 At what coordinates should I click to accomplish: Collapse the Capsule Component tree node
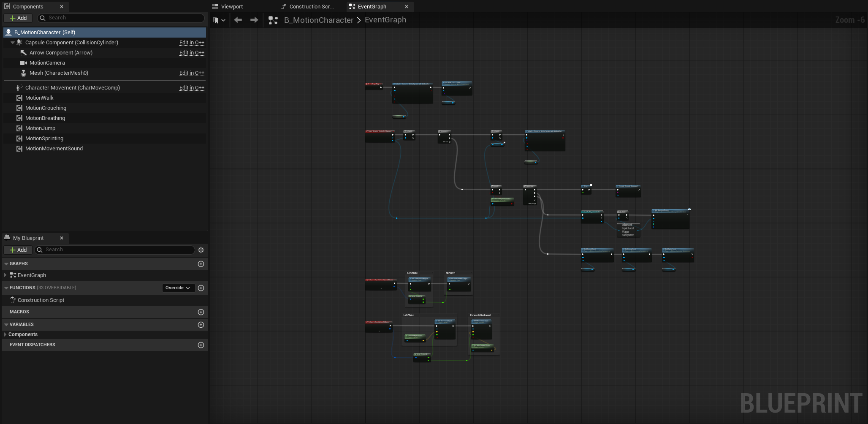coord(13,43)
